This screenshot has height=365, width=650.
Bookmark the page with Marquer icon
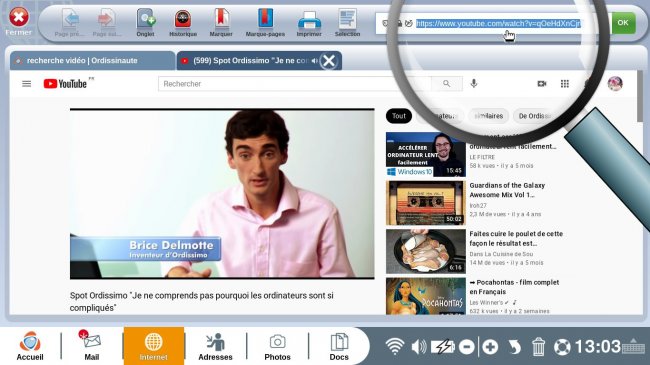[x=221, y=19]
